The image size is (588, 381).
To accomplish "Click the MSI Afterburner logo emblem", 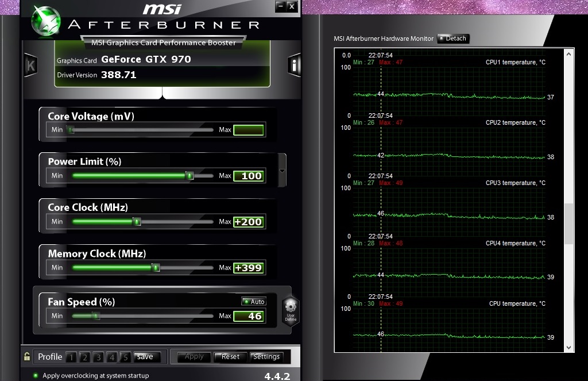I will pos(46,21).
